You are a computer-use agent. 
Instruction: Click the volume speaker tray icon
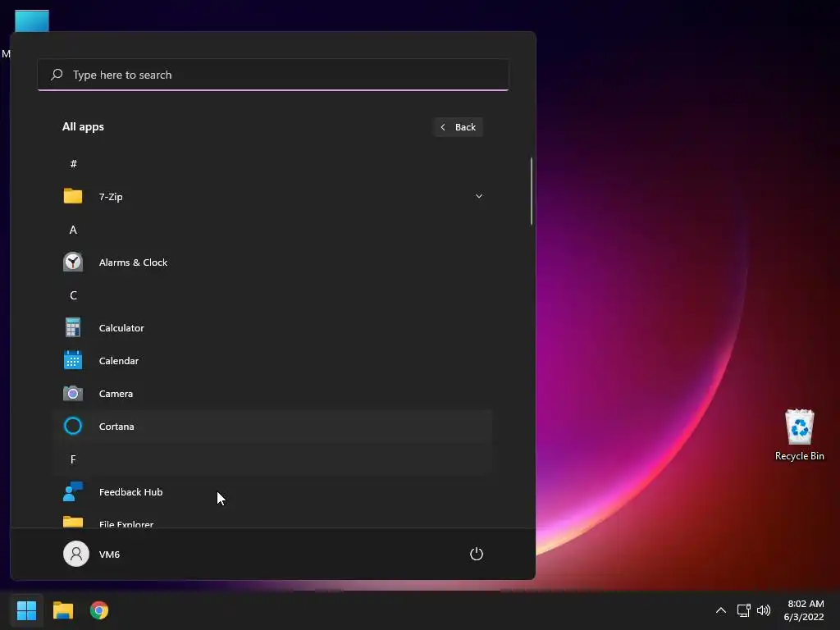coord(764,609)
